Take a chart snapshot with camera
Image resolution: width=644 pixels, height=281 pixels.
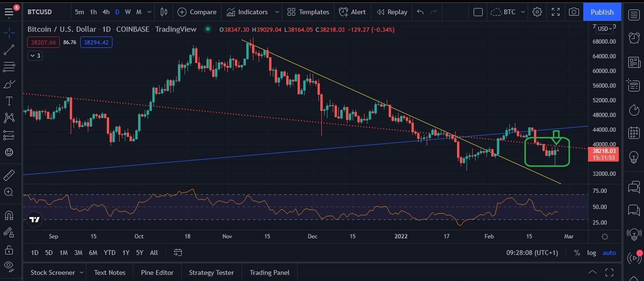point(574,12)
